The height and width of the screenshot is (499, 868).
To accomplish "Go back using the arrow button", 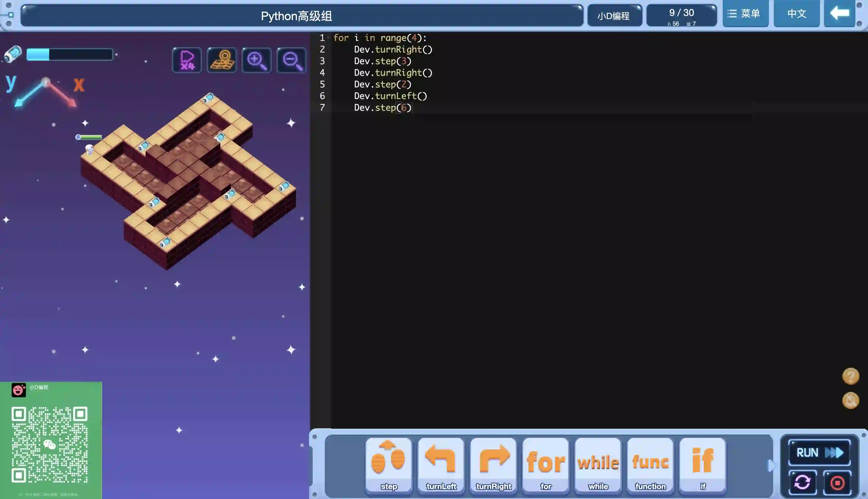I will point(839,14).
